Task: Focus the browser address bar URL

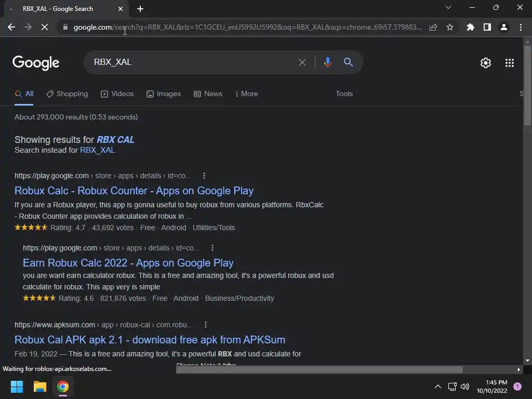Action: coord(248,27)
